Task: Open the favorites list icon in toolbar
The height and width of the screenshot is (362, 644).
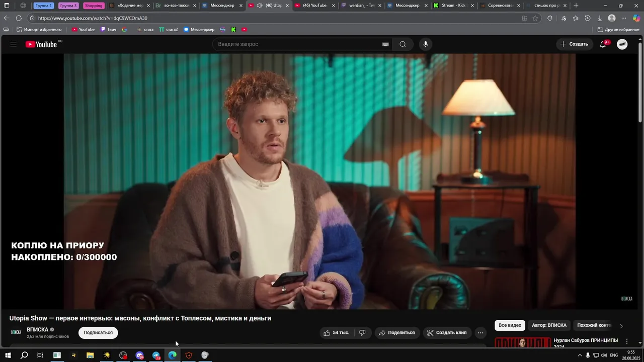Action: [x=576, y=18]
